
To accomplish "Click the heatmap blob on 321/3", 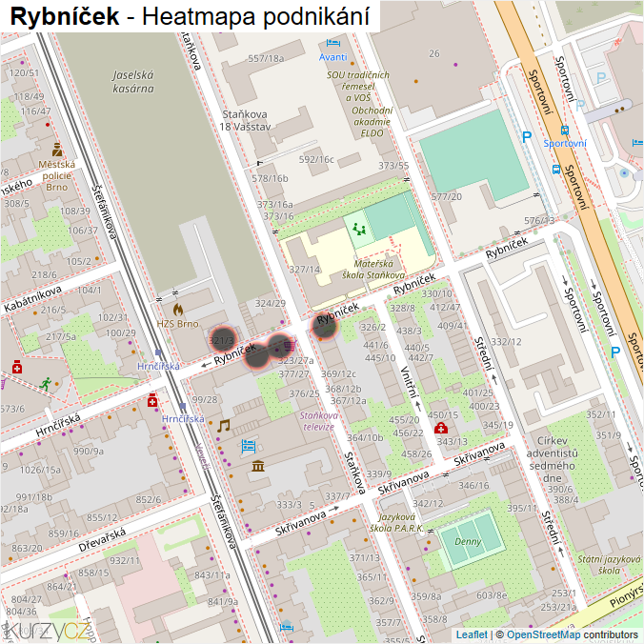I will tap(222, 338).
